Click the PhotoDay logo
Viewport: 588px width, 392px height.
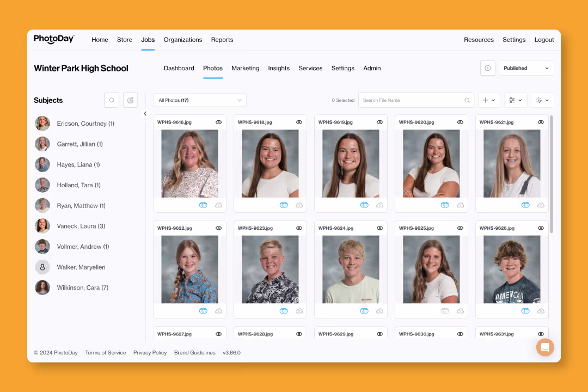[x=54, y=39]
